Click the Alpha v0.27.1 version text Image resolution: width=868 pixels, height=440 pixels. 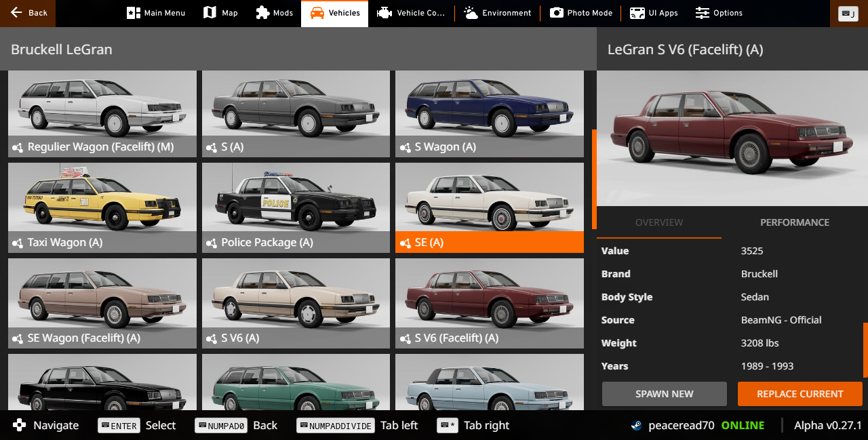tap(827, 426)
